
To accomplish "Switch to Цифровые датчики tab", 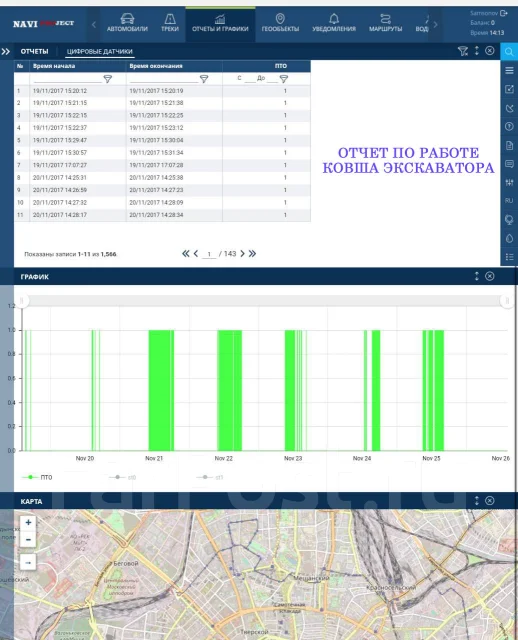I will [x=100, y=51].
